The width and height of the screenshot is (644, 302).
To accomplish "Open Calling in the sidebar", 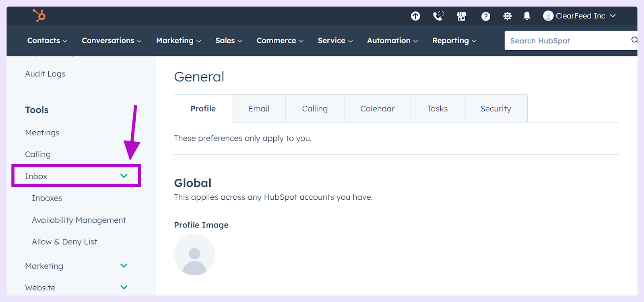I will [x=38, y=155].
